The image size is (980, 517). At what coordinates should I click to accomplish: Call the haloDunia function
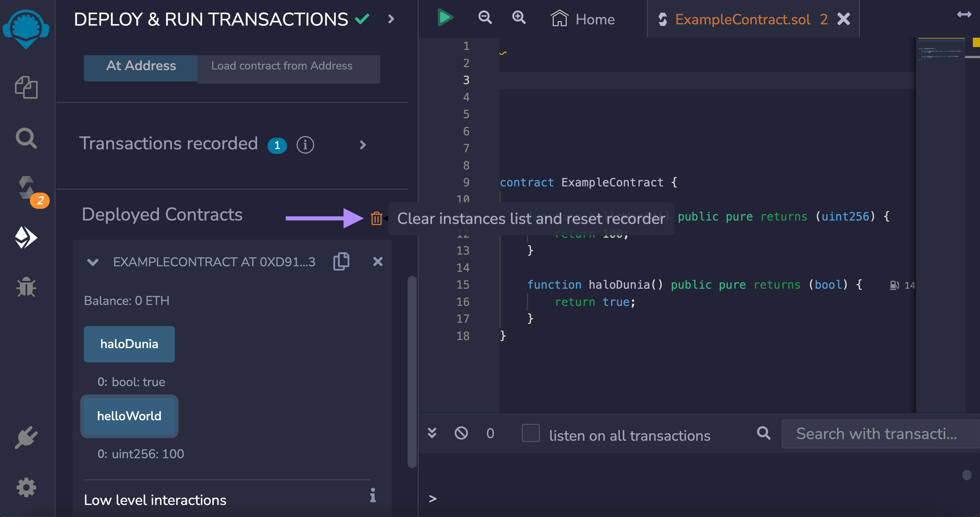click(129, 344)
